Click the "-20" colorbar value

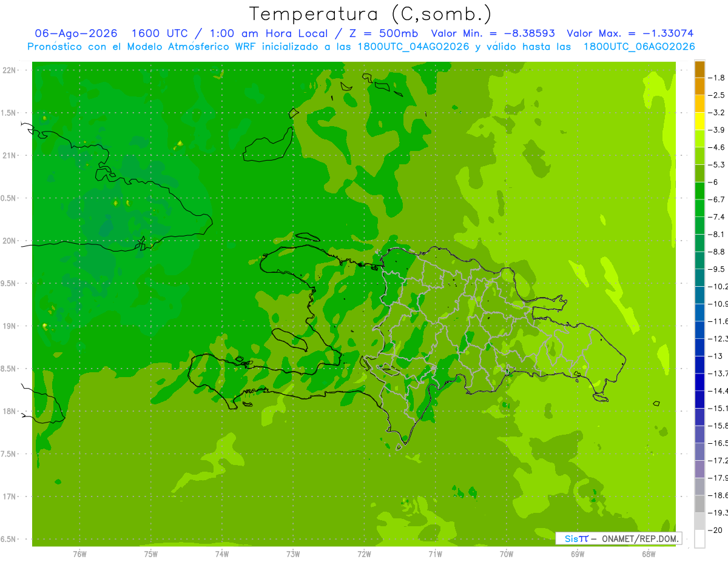716,530
